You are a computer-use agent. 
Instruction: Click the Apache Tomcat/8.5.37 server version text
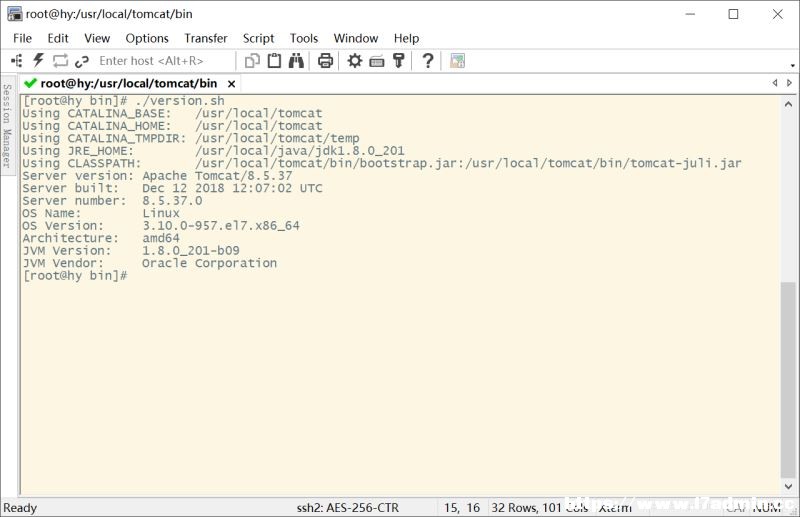(217, 176)
